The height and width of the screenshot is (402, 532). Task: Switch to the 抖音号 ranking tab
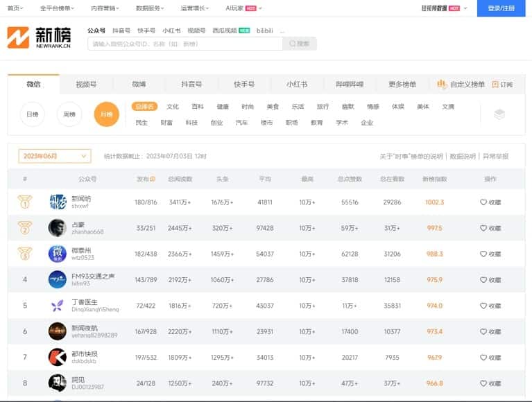191,85
